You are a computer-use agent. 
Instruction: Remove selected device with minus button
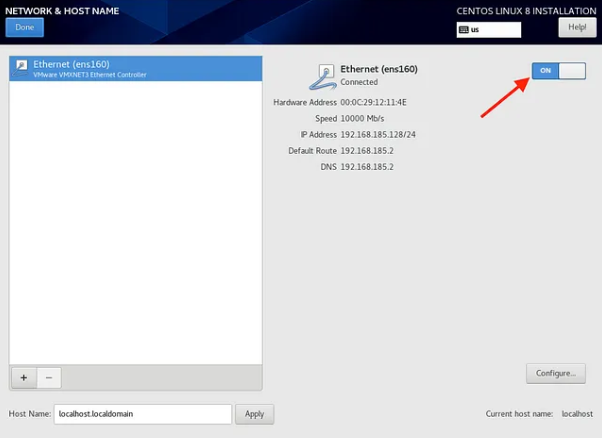point(49,378)
